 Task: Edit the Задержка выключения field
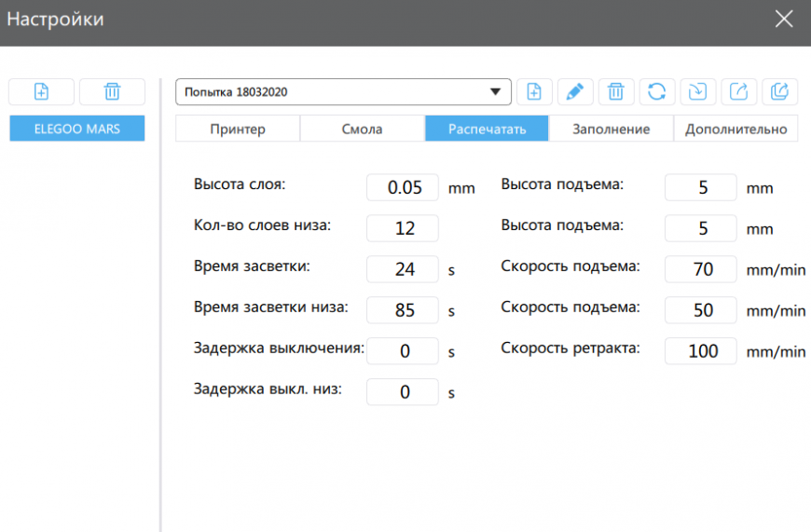click(x=403, y=350)
